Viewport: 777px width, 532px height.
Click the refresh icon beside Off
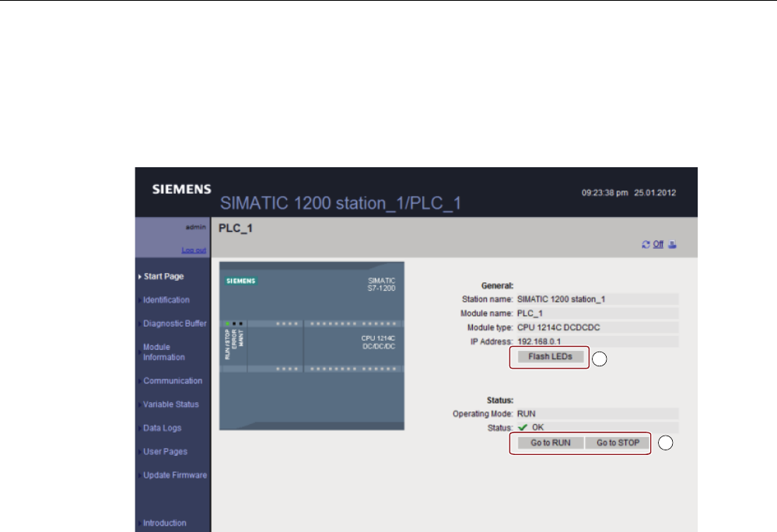point(646,244)
